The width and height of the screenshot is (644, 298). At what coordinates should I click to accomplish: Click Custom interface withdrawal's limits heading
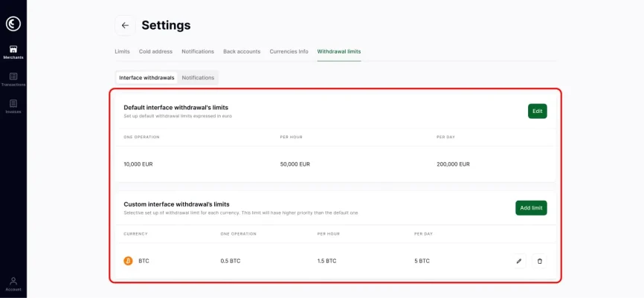click(x=176, y=204)
